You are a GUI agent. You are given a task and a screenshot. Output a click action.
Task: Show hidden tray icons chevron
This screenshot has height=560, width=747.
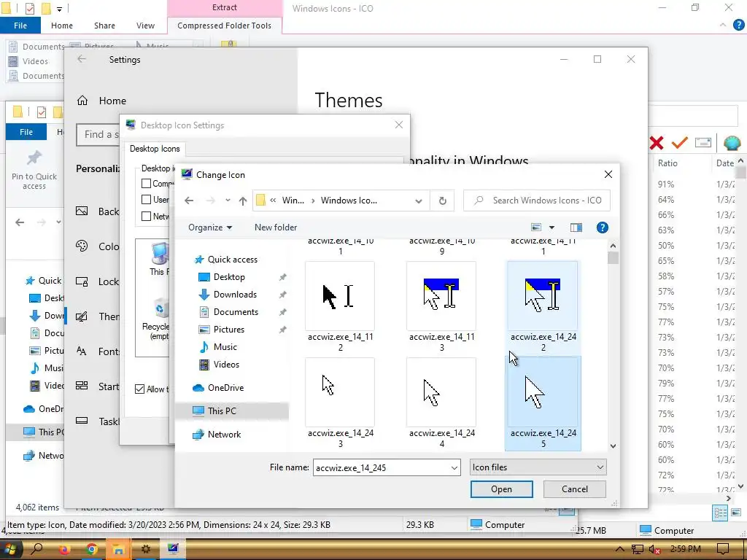tap(619, 549)
